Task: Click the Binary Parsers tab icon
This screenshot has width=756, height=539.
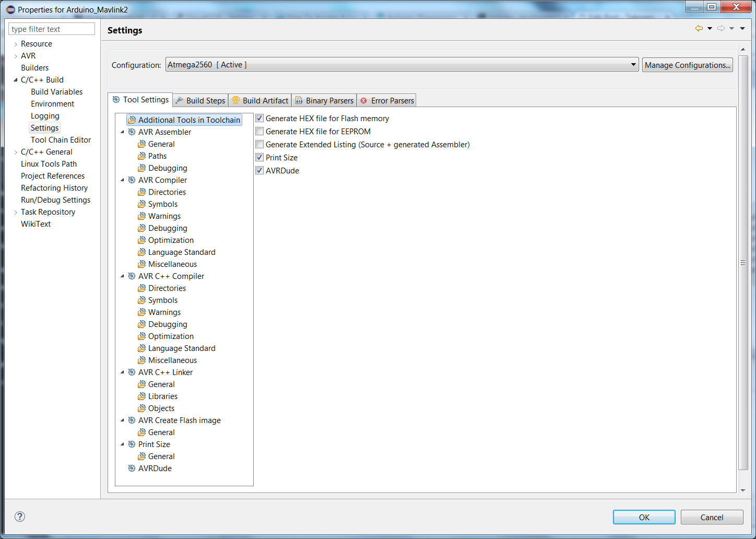Action: tap(299, 101)
